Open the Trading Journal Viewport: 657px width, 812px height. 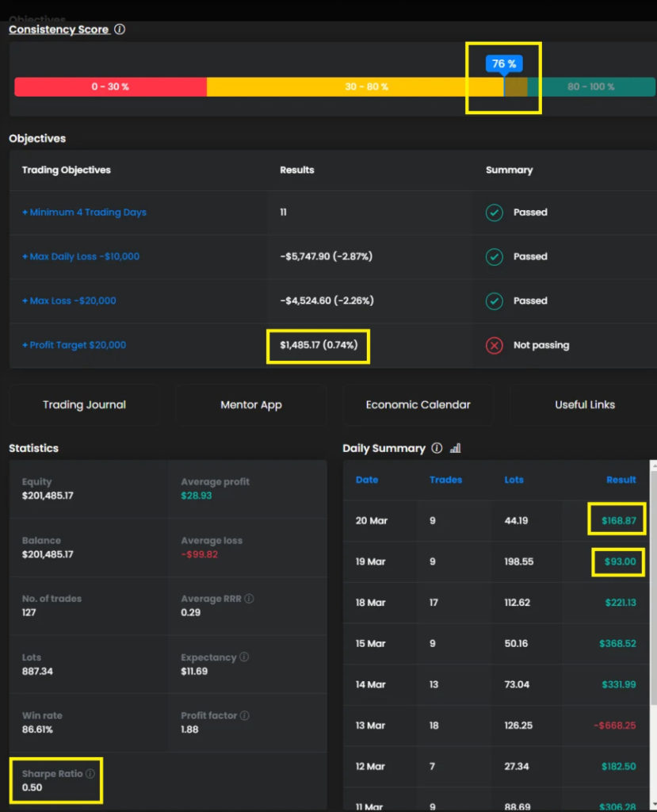(84, 405)
